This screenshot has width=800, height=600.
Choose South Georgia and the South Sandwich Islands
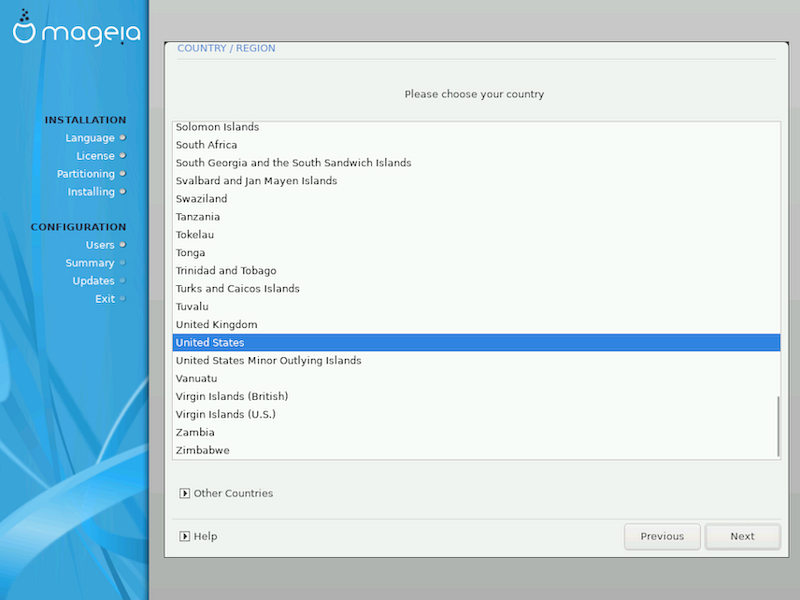(x=477, y=163)
